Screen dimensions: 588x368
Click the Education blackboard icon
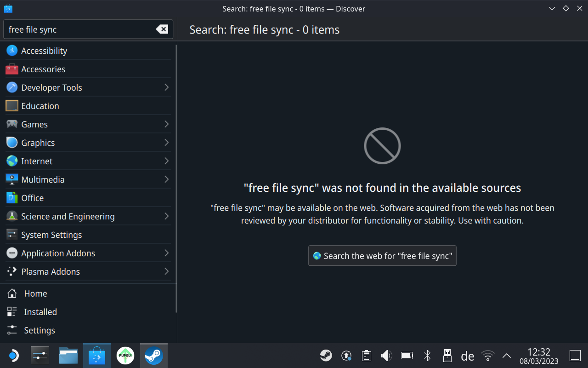tap(12, 106)
